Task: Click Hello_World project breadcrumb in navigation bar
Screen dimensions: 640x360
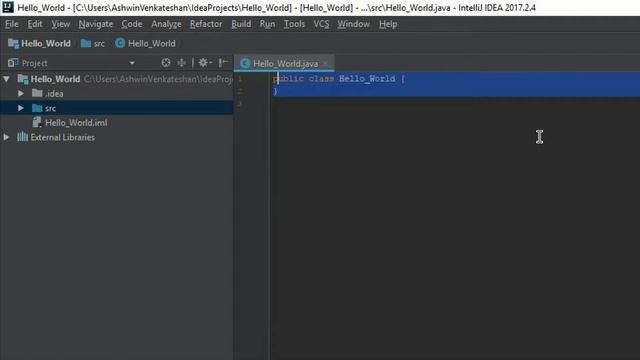Action: click(39, 43)
